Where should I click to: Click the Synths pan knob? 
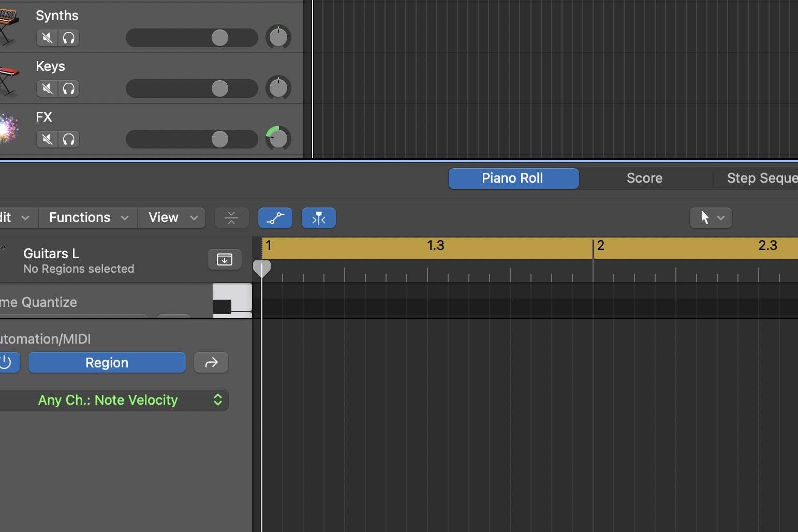coord(278,37)
